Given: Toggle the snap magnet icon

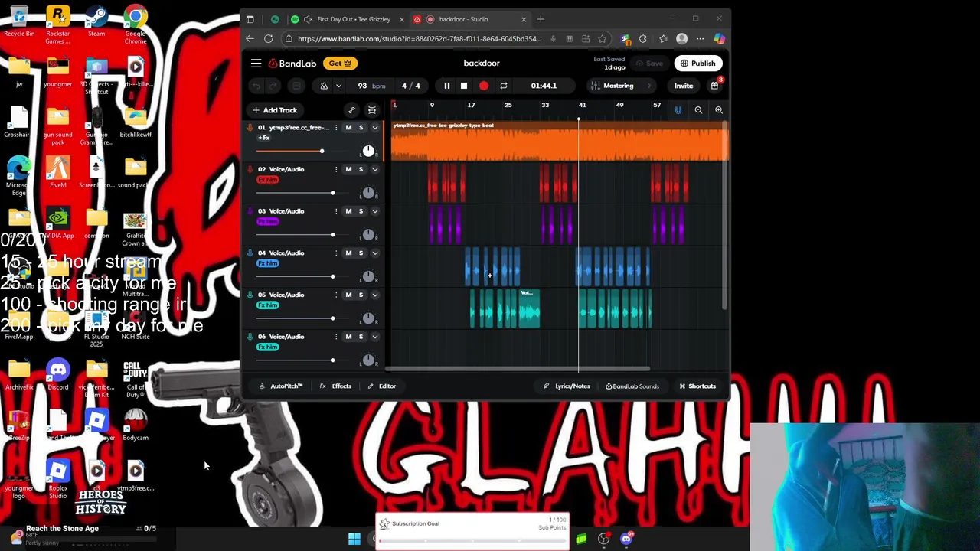Looking at the screenshot, I should tap(678, 110).
